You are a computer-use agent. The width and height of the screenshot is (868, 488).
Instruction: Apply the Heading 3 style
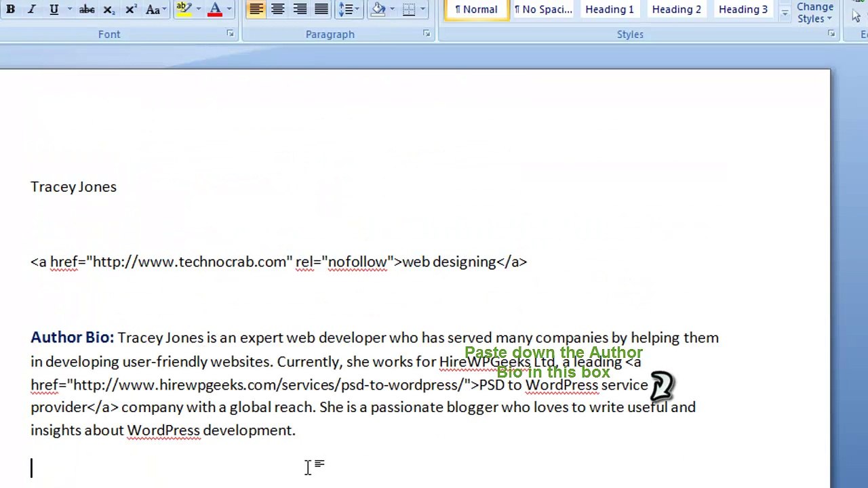click(x=743, y=9)
